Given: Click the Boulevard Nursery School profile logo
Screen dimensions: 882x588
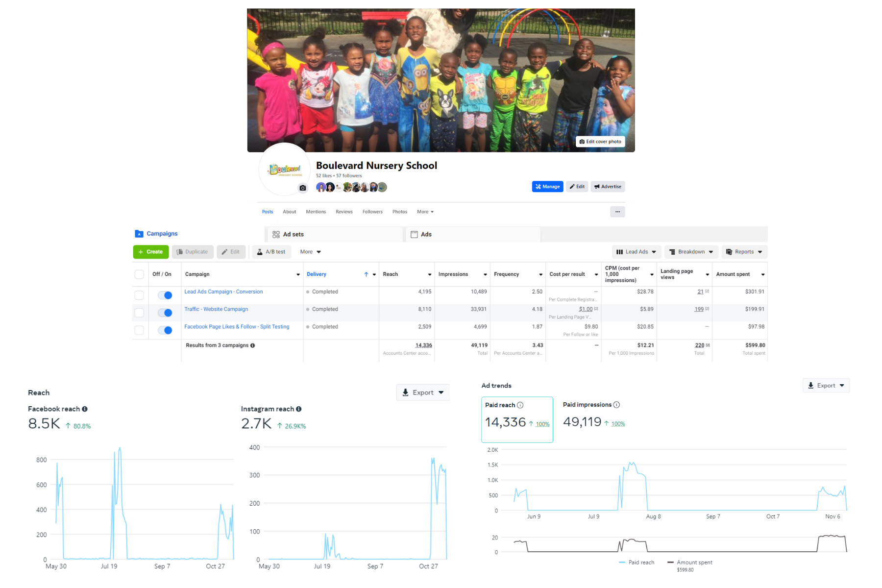Looking at the screenshot, I should tap(284, 170).
